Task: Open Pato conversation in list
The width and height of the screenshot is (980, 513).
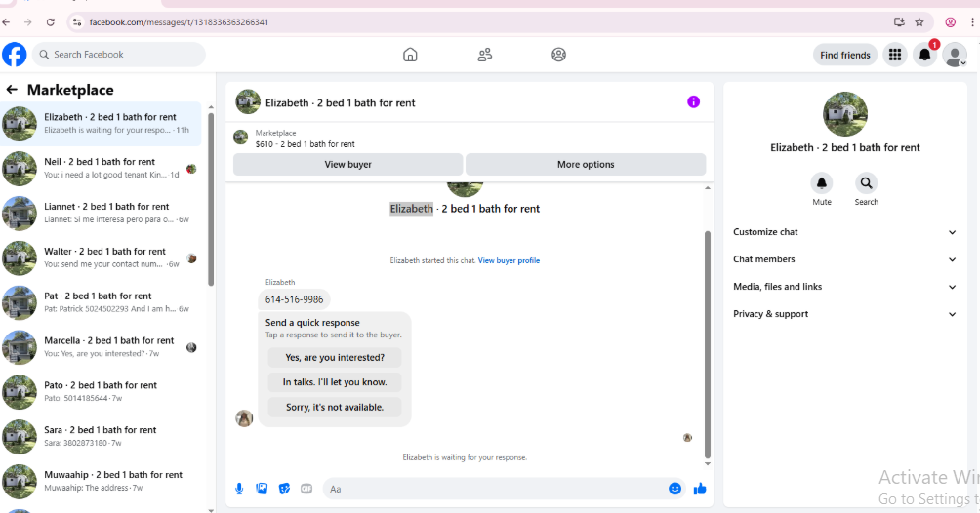Action: 102,392
